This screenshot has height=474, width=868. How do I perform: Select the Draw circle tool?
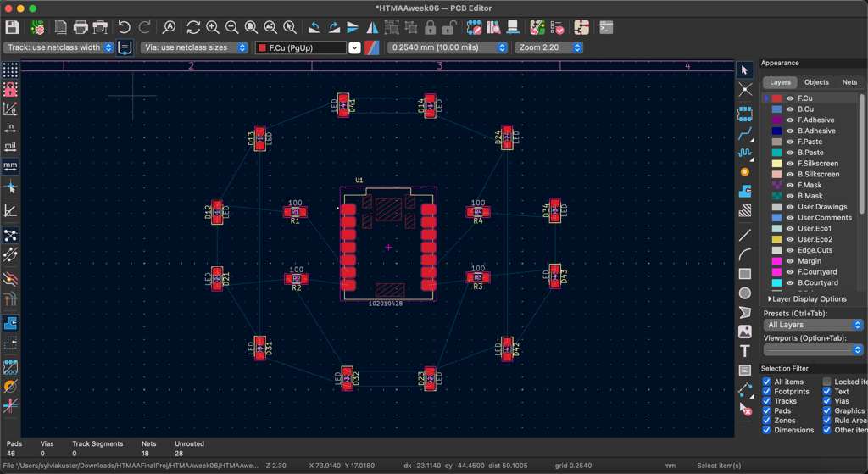(745, 293)
